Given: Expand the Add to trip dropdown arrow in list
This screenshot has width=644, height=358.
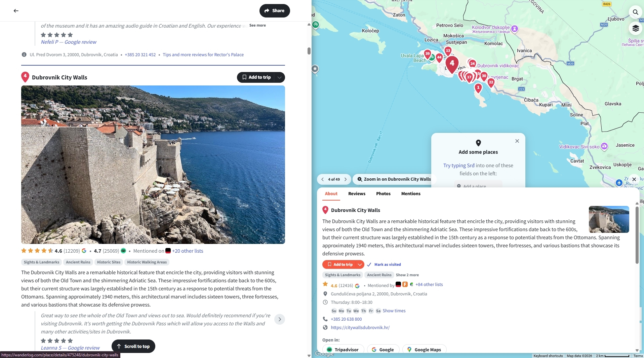Looking at the screenshot, I should [x=279, y=77].
